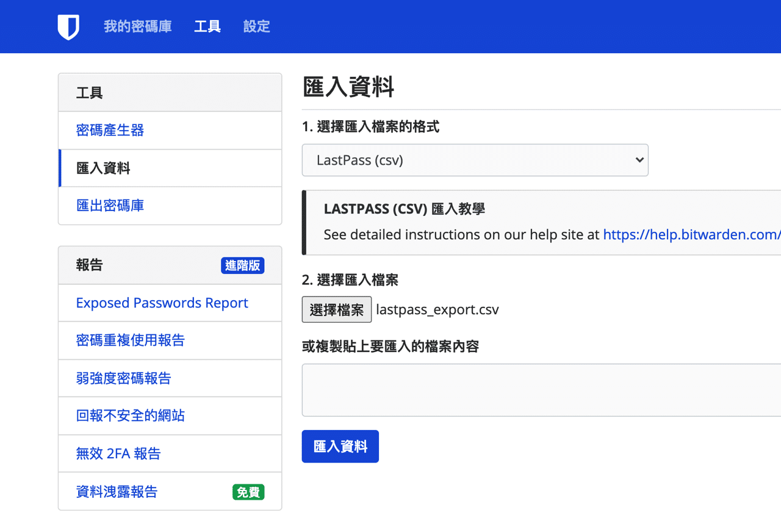Click the 工具 sidebar header
Image resolution: width=781 pixels, height=532 pixels.
click(x=170, y=93)
